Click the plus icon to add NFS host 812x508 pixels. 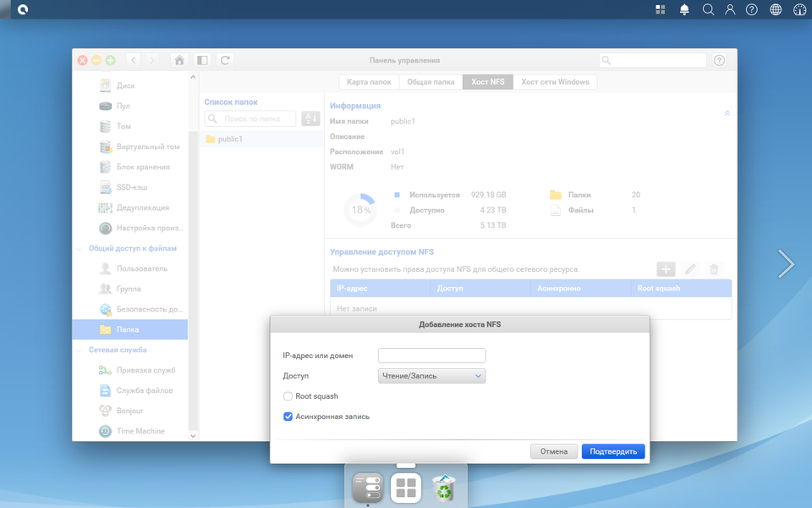(666, 269)
